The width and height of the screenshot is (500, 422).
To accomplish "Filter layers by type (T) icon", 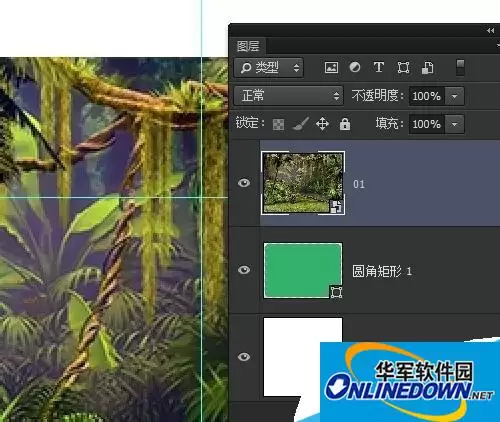I will coord(379,67).
